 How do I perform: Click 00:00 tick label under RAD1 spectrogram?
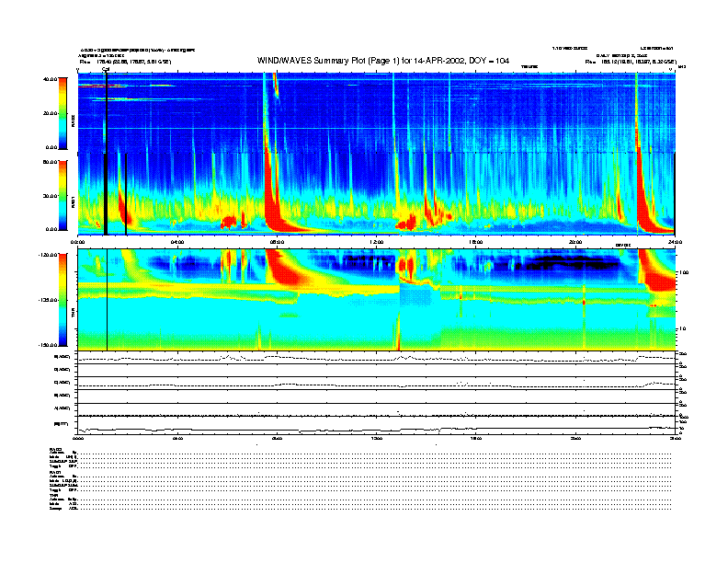click(77, 242)
